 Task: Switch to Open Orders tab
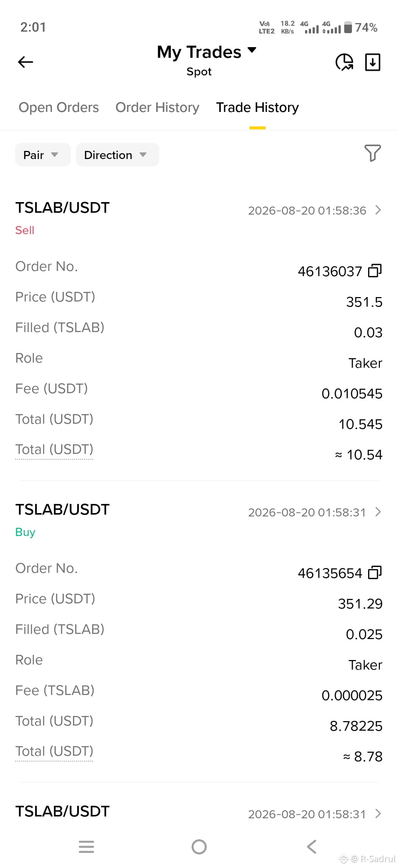click(x=59, y=107)
